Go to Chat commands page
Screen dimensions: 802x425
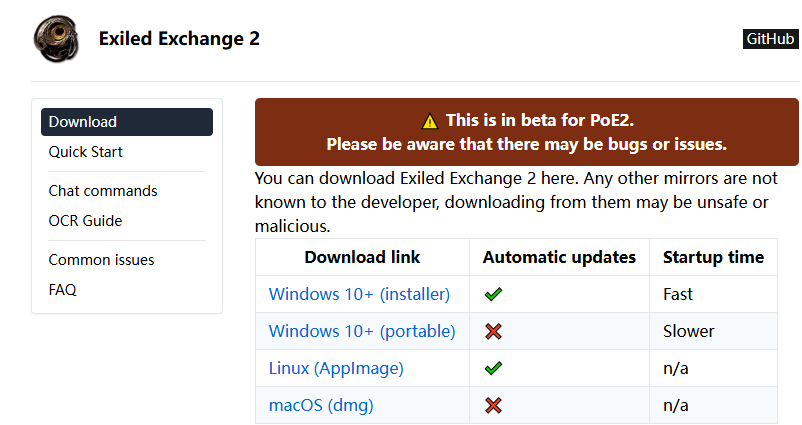pos(103,191)
